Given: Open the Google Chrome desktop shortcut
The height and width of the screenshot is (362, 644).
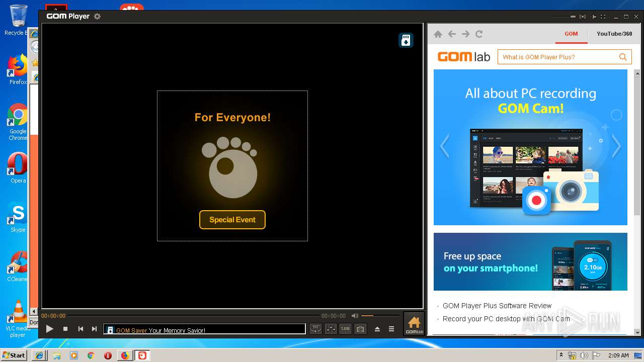Looking at the screenshot, I should coord(18,122).
